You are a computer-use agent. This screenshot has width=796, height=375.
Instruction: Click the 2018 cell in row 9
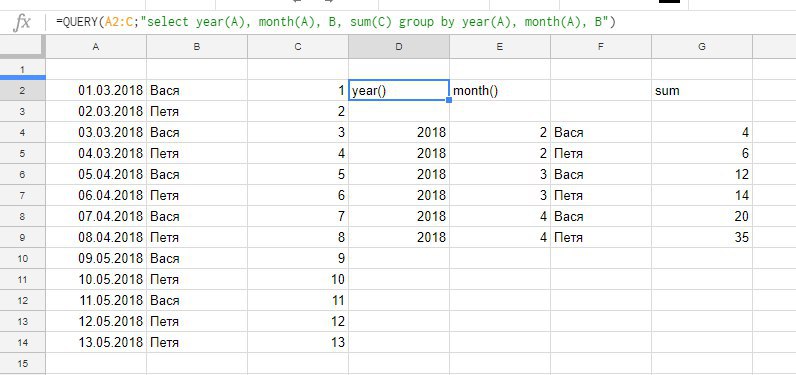point(399,237)
